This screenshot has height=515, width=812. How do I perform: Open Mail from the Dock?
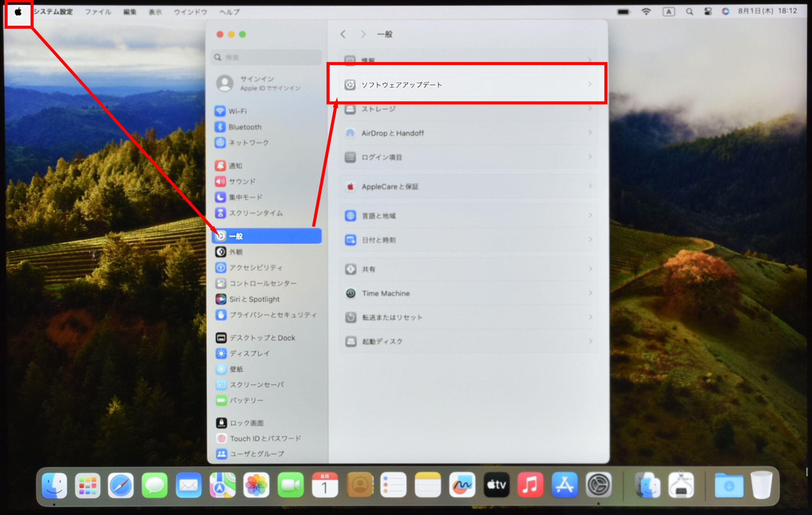click(188, 485)
